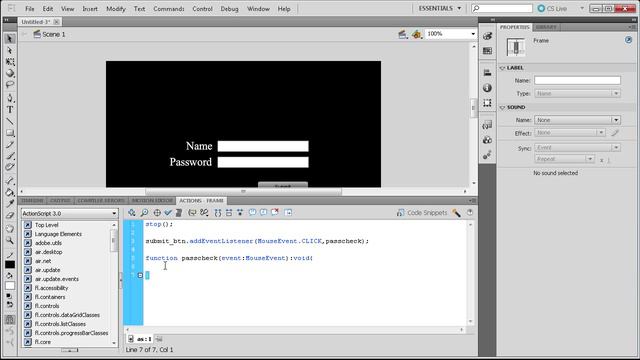
Task: Click the help search field
Action: click(x=502, y=8)
